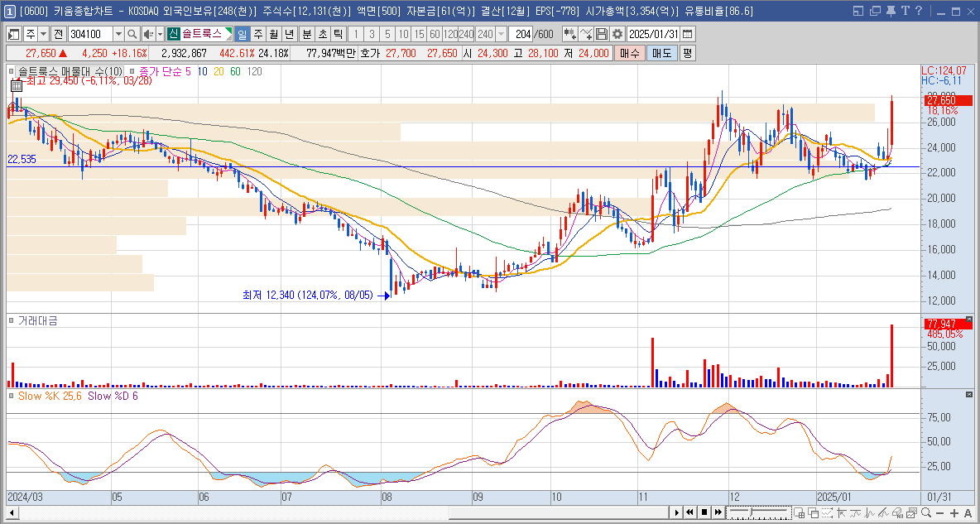
Task: Select the 주 weekly period tab
Action: (x=257, y=34)
